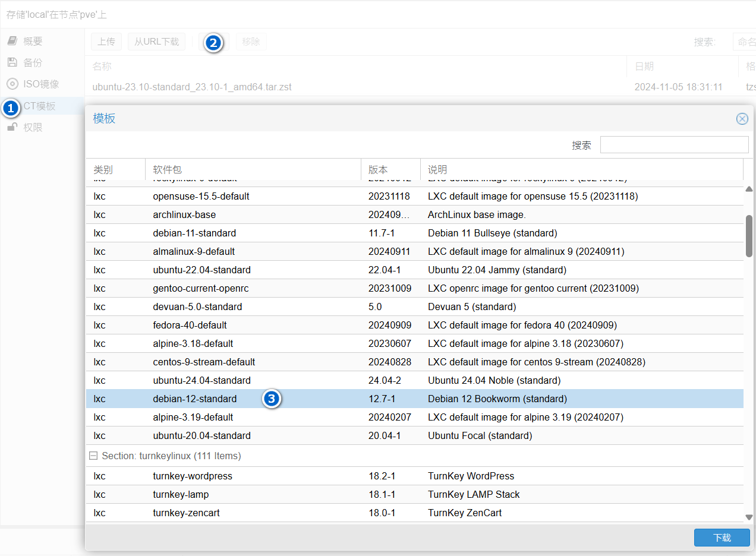Select the ubuntu-20.04-standard template

click(x=414, y=435)
